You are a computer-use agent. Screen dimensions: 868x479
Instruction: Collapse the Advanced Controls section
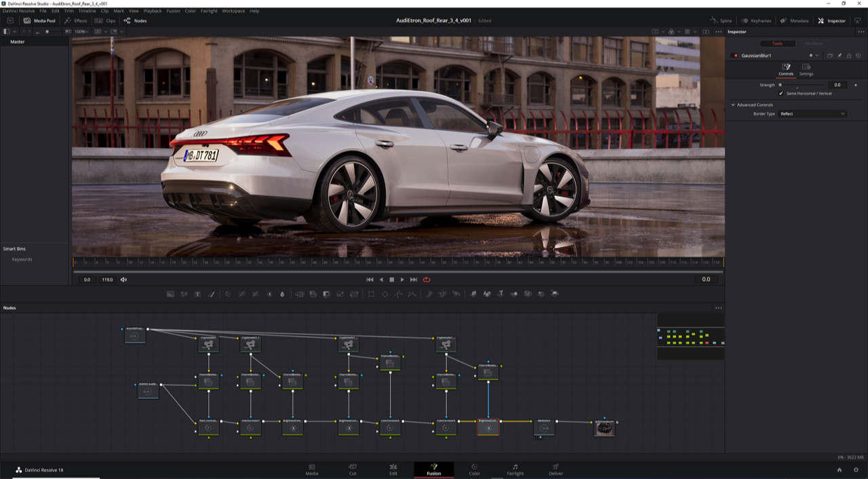point(733,105)
